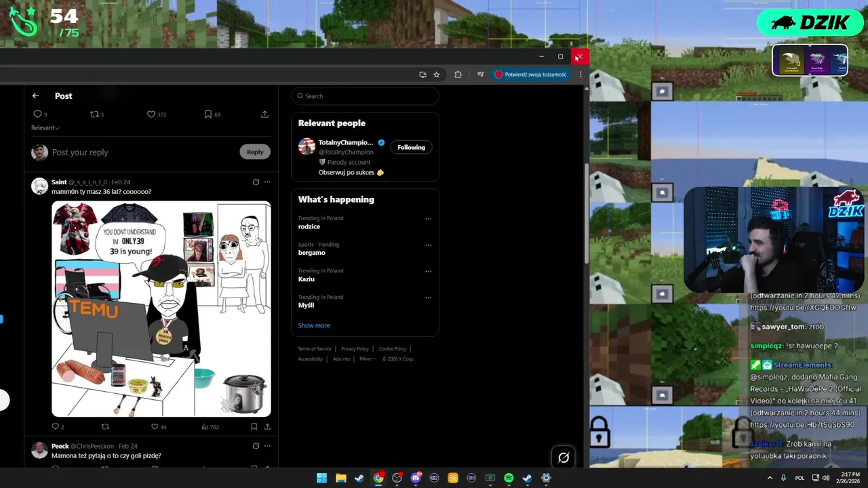Image resolution: width=868 pixels, height=488 pixels.
Task: Open more options for bergamo trend
Action: tap(428, 245)
